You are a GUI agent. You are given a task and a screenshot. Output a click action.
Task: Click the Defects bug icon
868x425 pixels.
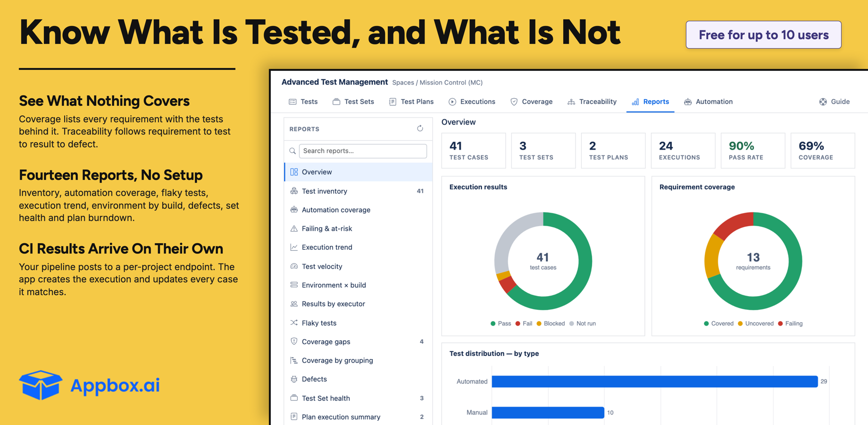tap(294, 379)
